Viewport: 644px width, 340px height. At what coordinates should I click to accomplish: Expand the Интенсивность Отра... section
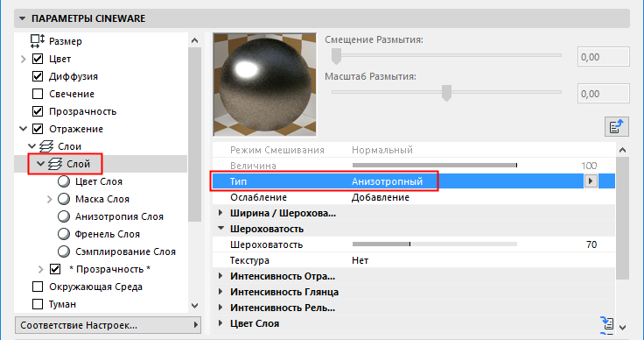(x=220, y=276)
